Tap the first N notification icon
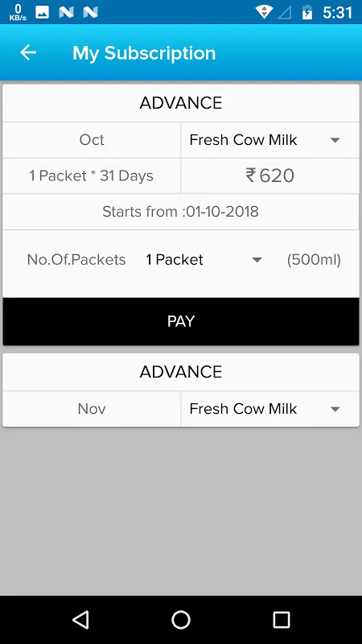The image size is (362, 644). point(66,12)
